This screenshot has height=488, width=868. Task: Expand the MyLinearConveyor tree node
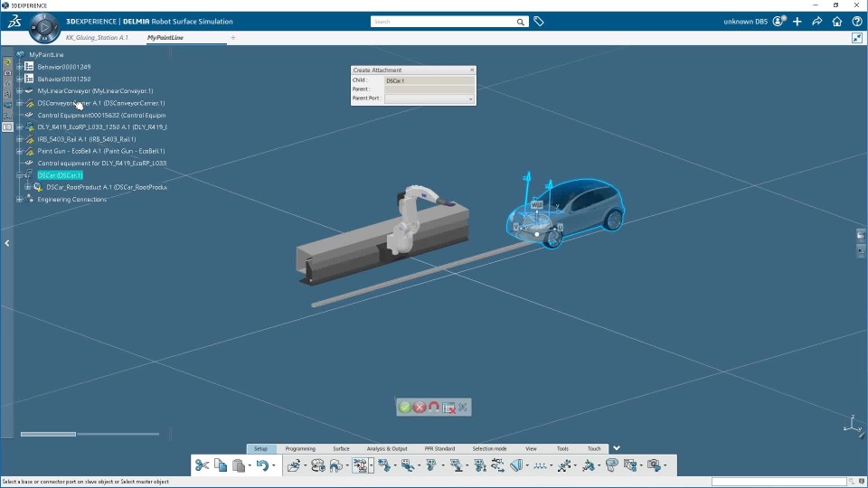(x=19, y=90)
